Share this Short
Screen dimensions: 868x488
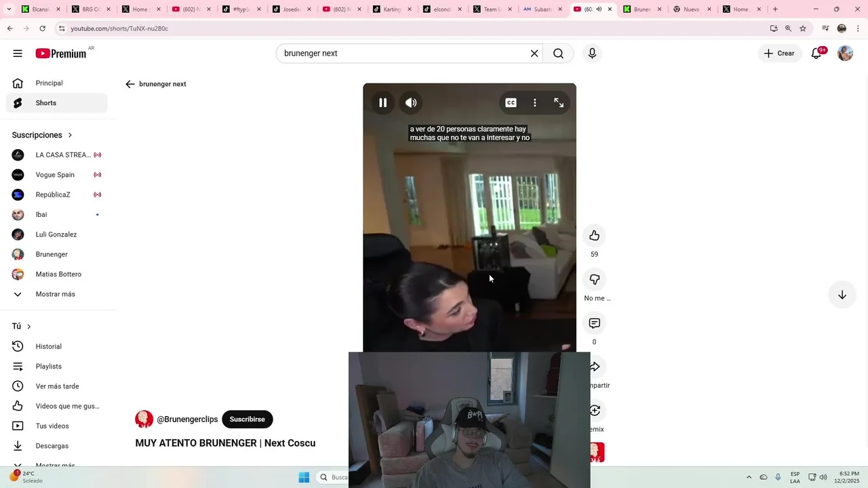tap(595, 367)
